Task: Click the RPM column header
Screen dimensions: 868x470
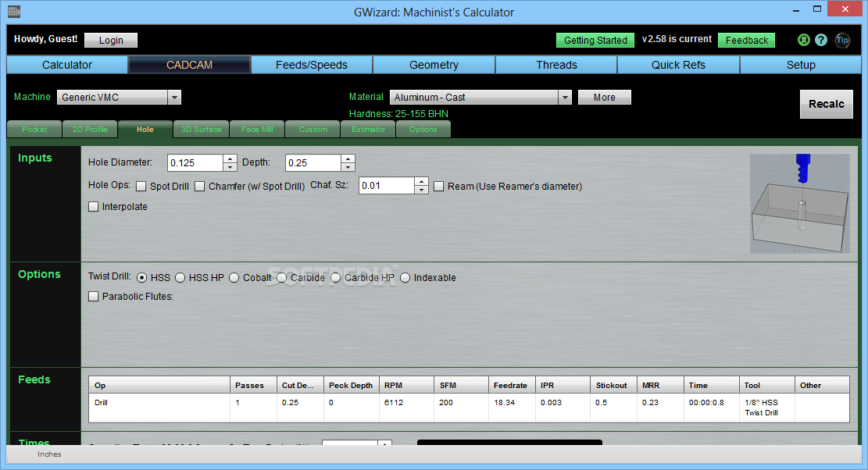Action: click(x=406, y=386)
